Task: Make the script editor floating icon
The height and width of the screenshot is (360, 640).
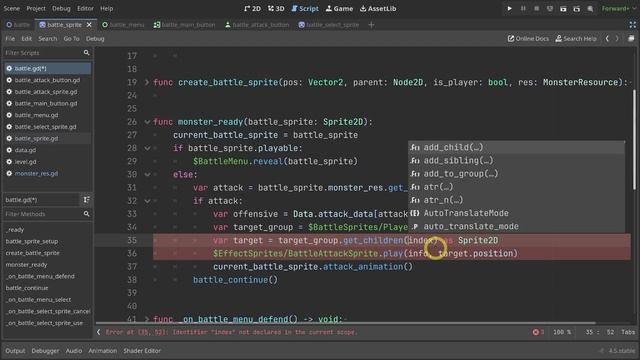Action: pos(631,38)
